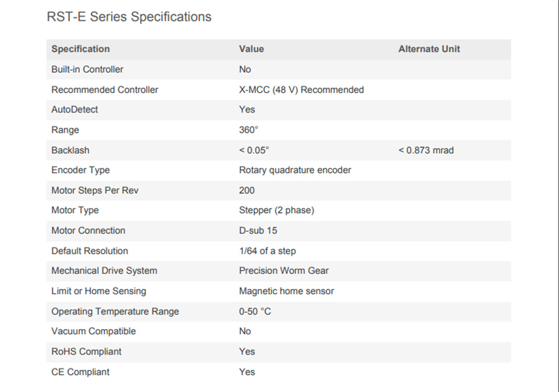Click the RST-E Series Specifications heading
The height and width of the screenshot is (392, 559).
click(129, 17)
